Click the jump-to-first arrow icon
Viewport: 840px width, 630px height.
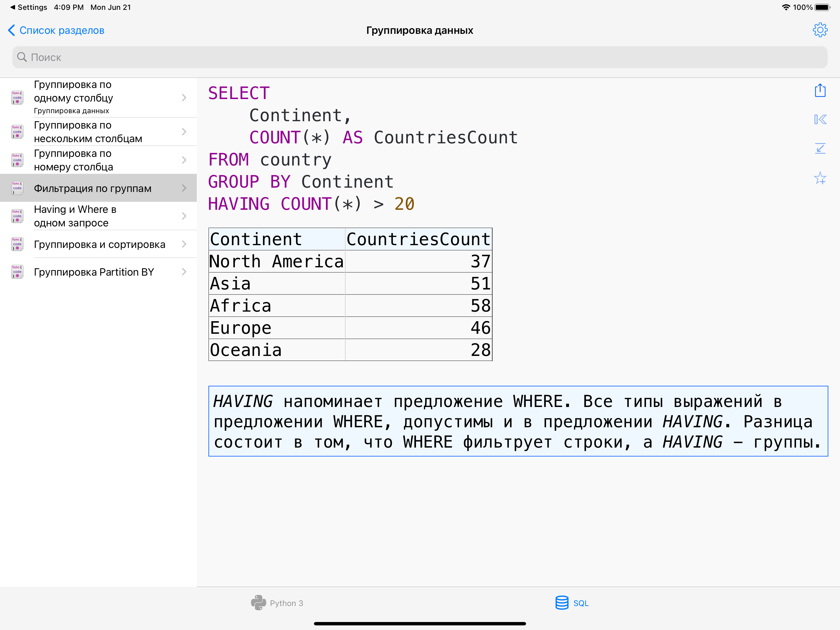(x=820, y=120)
